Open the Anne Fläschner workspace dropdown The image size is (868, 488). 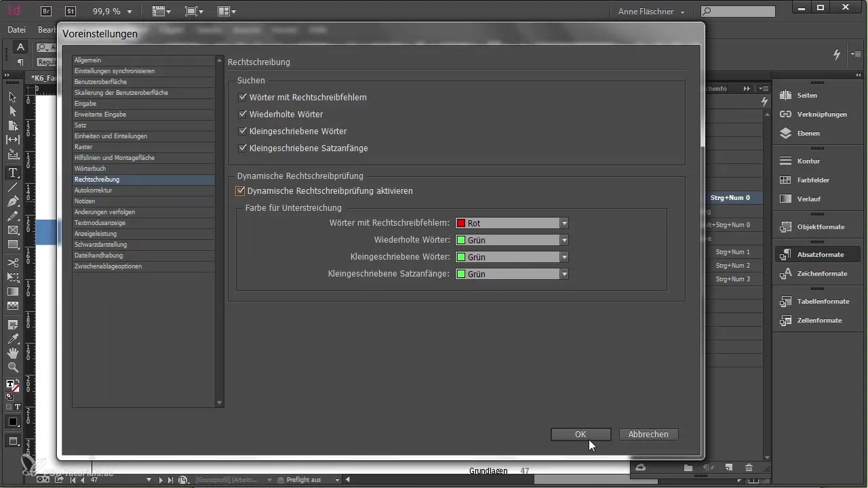652,12
